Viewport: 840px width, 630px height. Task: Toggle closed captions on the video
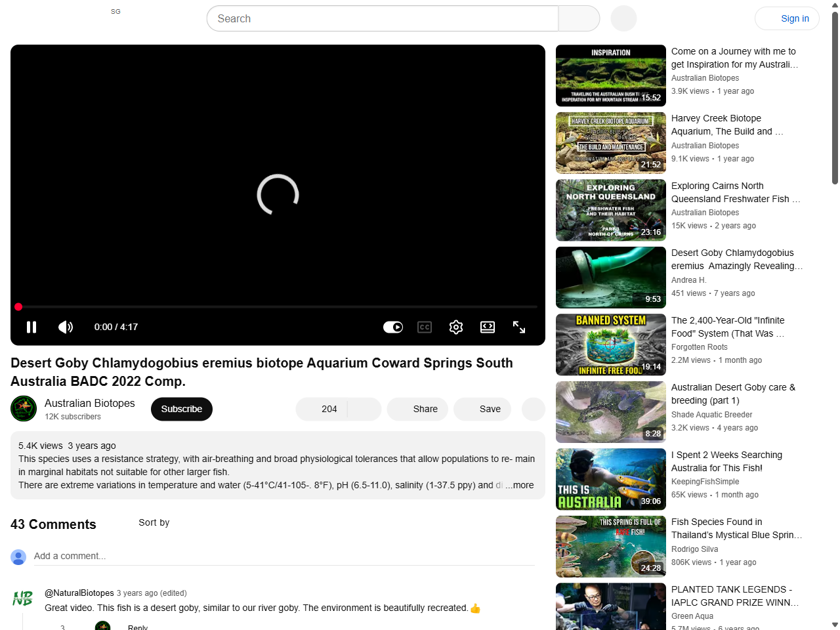pos(425,327)
